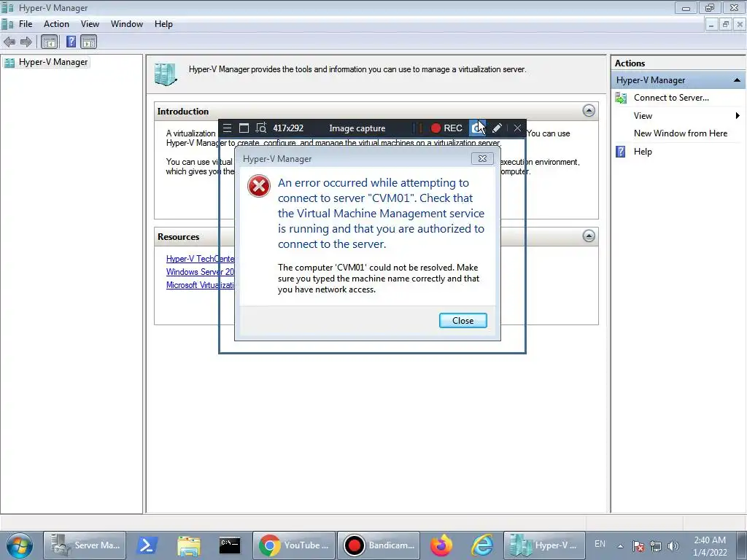Take screenshot with Bandicam camera icon
Viewport: 747px width, 560px height.
click(x=477, y=128)
